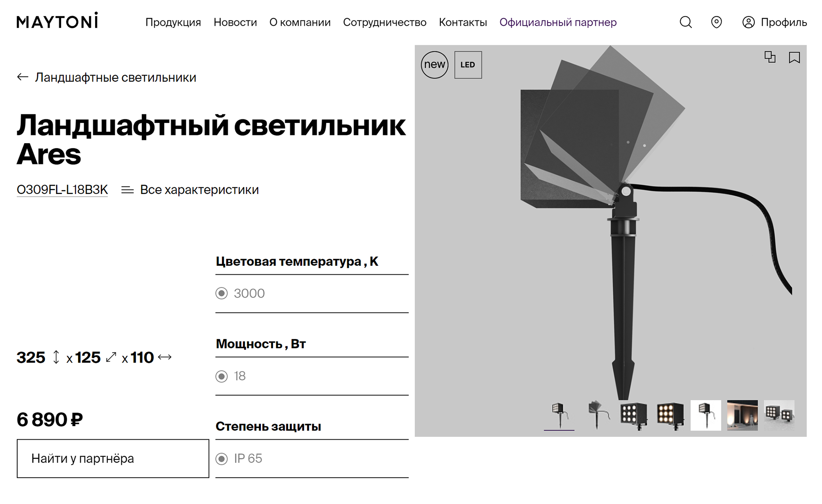Click the article code O309FL-L18B3K
822x504 pixels.
(62, 190)
